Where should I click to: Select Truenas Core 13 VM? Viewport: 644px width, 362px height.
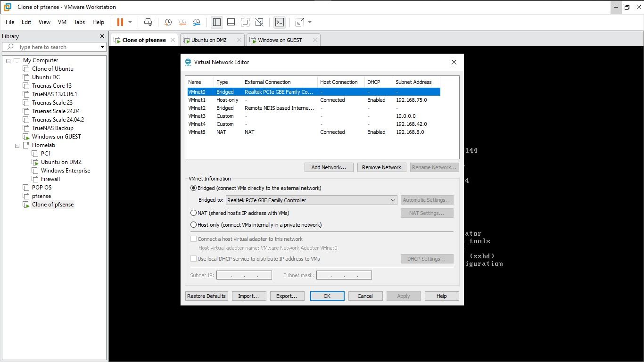click(52, 86)
